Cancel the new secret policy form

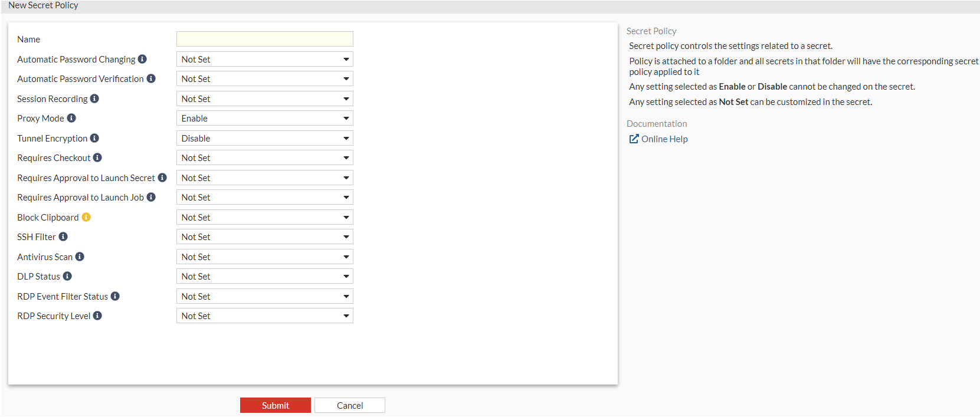coord(350,405)
